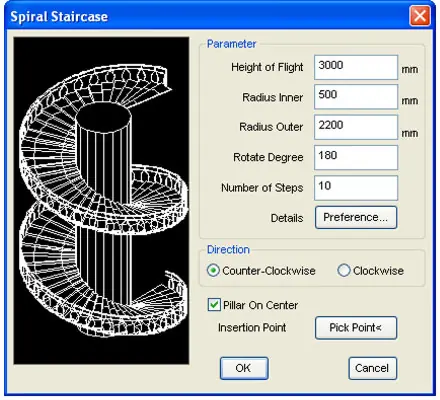This screenshot has height=400, width=440.
Task: Click the Details label text
Action: (287, 218)
